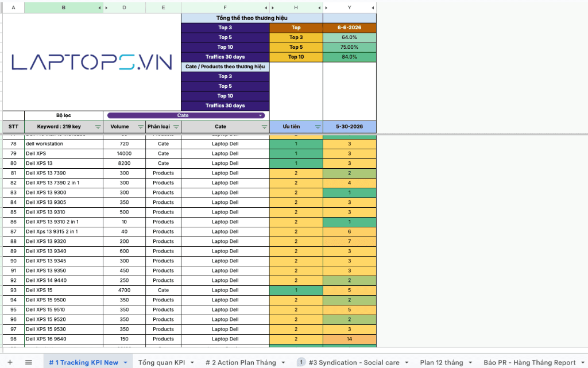This screenshot has height=368, width=588.
Task: Select volume cell '14000' for Dell XPS
Action: [x=124, y=154]
